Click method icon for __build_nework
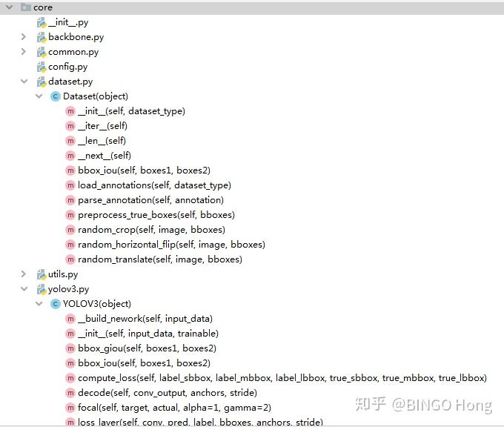The image size is (504, 427). tap(70, 319)
